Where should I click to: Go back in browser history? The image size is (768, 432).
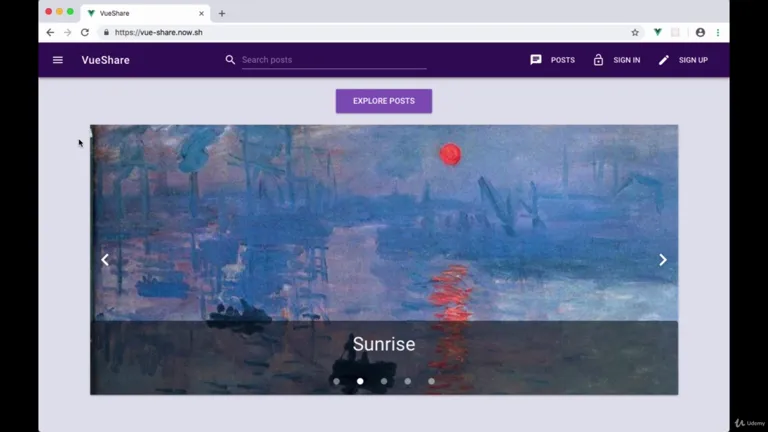[x=50, y=32]
